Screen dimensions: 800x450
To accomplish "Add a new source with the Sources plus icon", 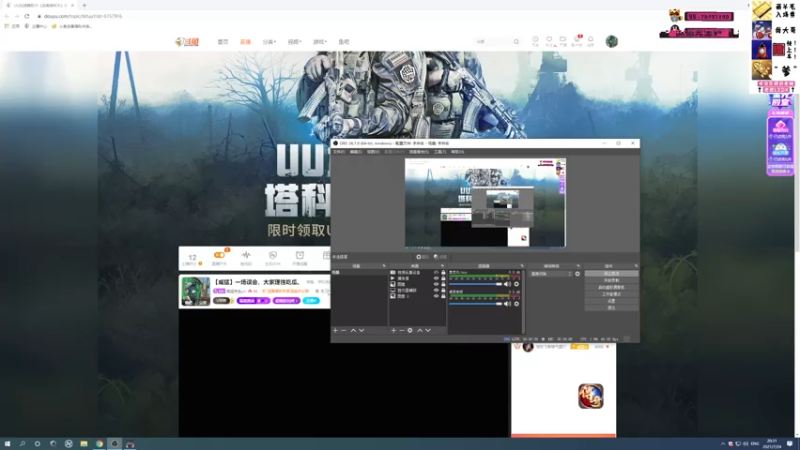I will point(393,331).
